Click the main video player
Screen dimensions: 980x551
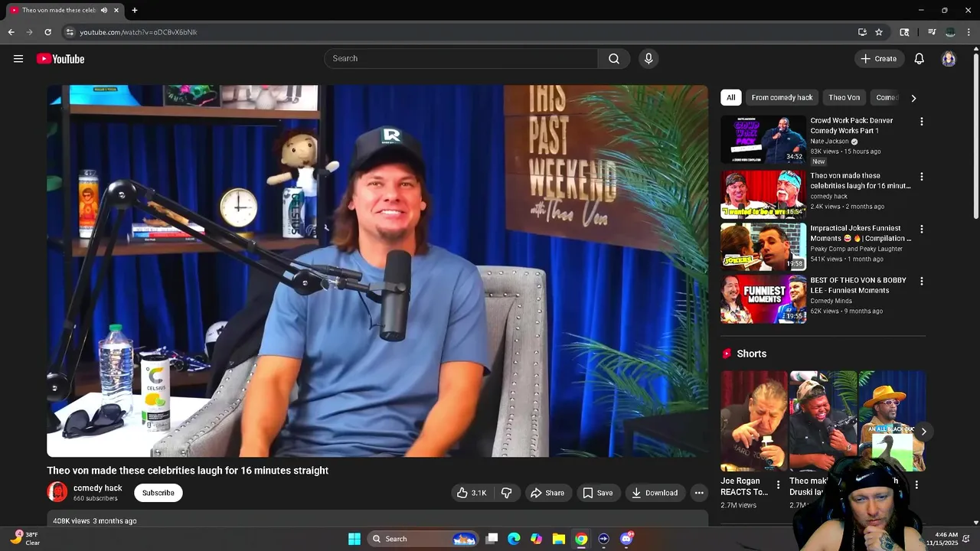(377, 271)
